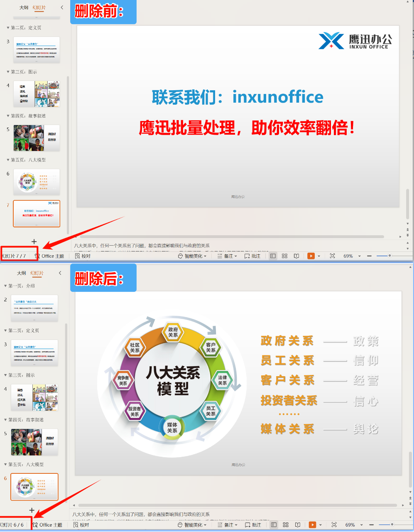Viewport: 414px width, 532px height.
Task: Click plus icon below slide 6 thumbnail
Action: pyautogui.click(x=32, y=510)
